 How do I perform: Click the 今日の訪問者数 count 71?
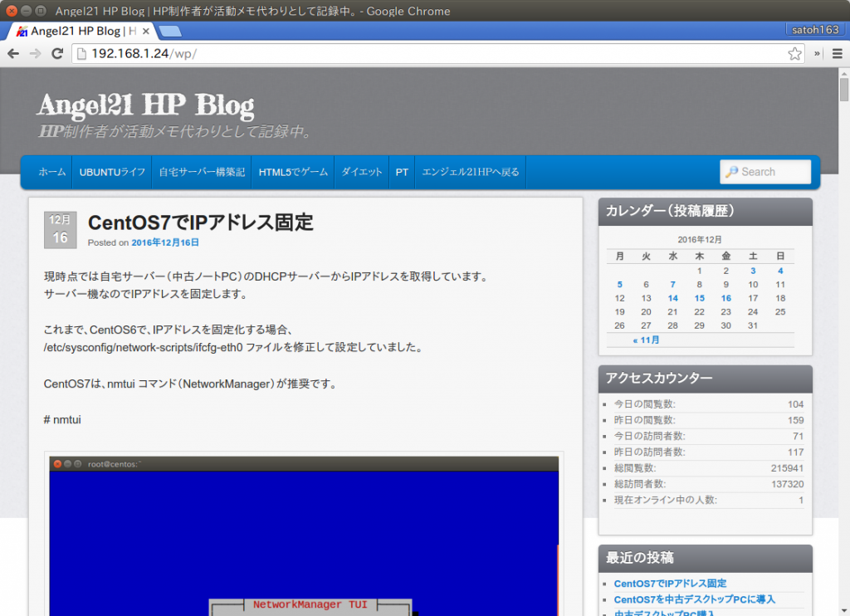coord(798,436)
